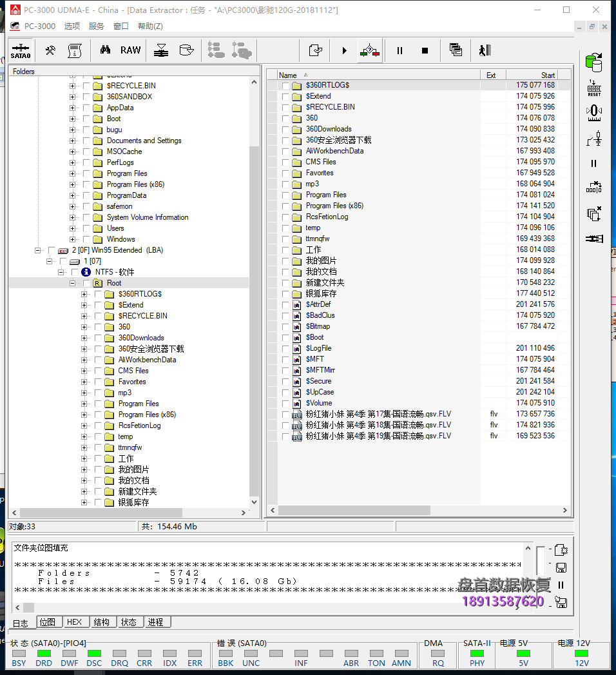Expand the Documents and Settings tree node
The width and height of the screenshot is (616, 675).
click(x=72, y=141)
